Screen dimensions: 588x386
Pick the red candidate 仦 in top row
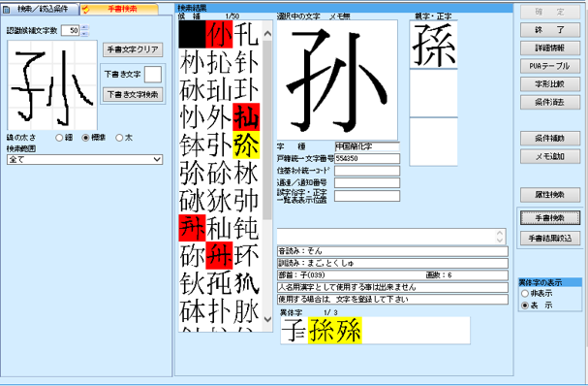pos(219,34)
